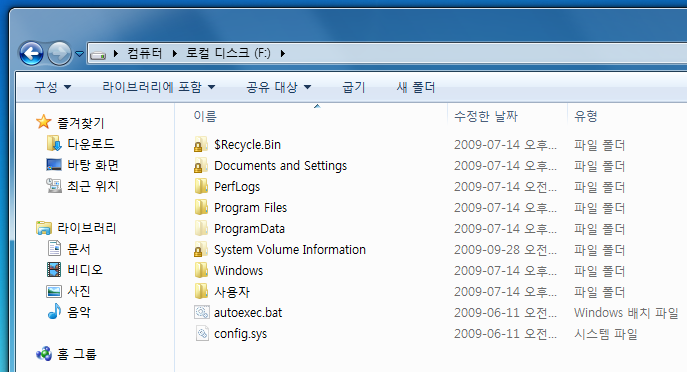Viewport: 687px width, 372px height.
Task: Select 즐겨찾기 in the navigation pane
Action: [x=81, y=123]
